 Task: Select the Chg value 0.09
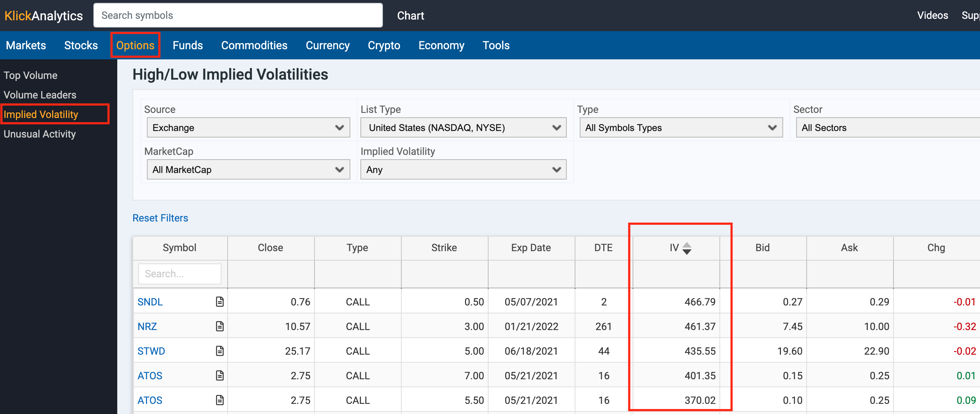966,400
